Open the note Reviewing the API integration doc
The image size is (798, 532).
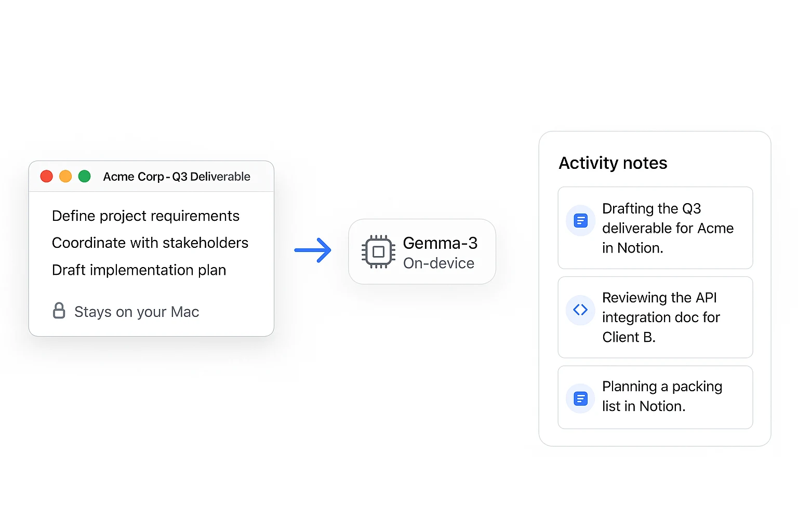point(655,317)
